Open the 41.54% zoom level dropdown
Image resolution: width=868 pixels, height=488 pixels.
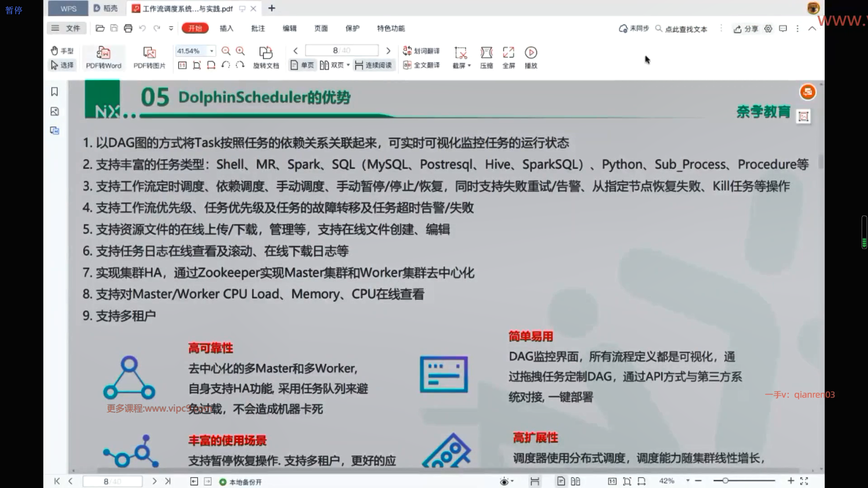coord(212,51)
